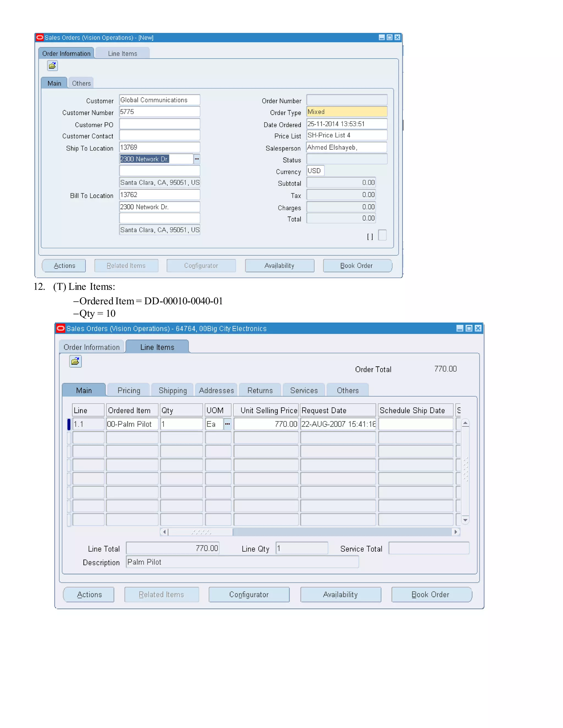
Task: Open UOM list of values next to Ea
Action: coord(227,424)
